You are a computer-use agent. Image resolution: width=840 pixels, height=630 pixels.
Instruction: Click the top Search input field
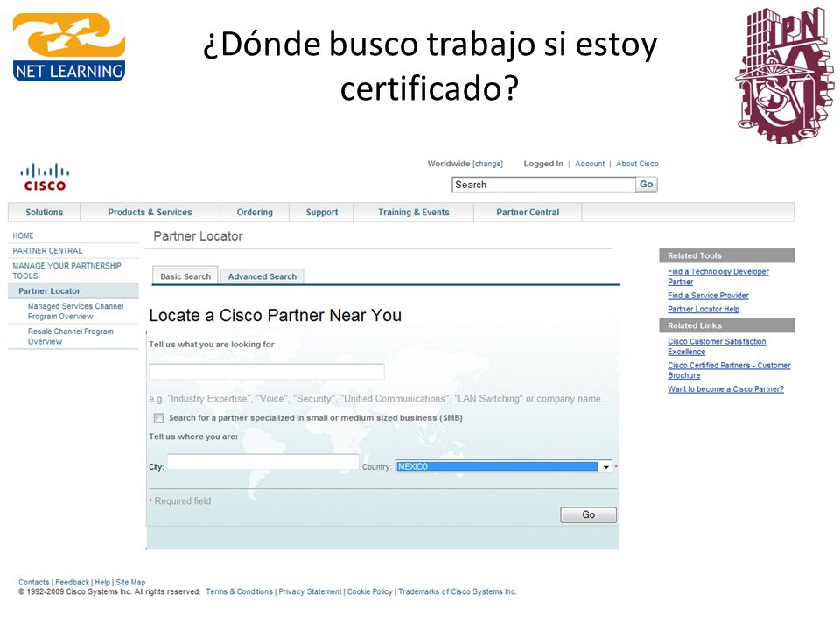(543, 185)
